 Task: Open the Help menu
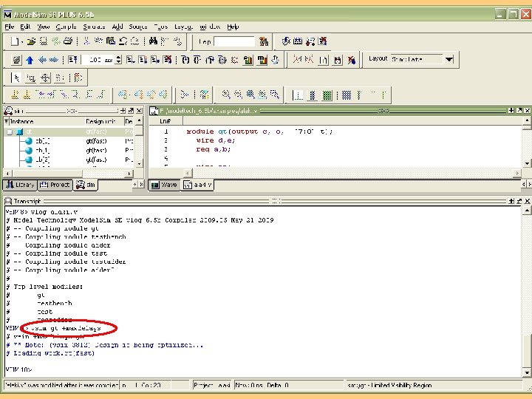[x=233, y=27]
